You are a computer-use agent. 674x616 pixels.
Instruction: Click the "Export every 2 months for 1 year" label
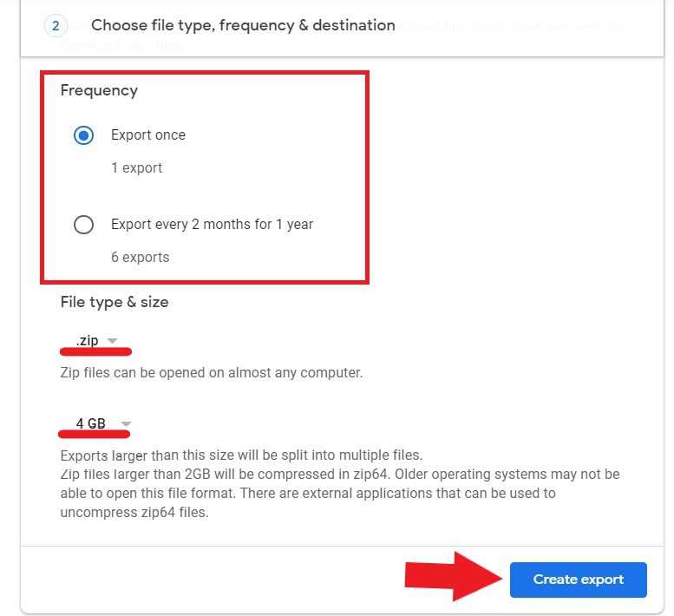(212, 225)
